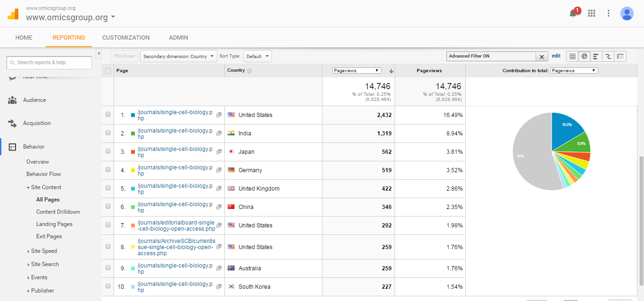Go to the HOME tab
The width and height of the screenshot is (644, 301).
(x=24, y=38)
